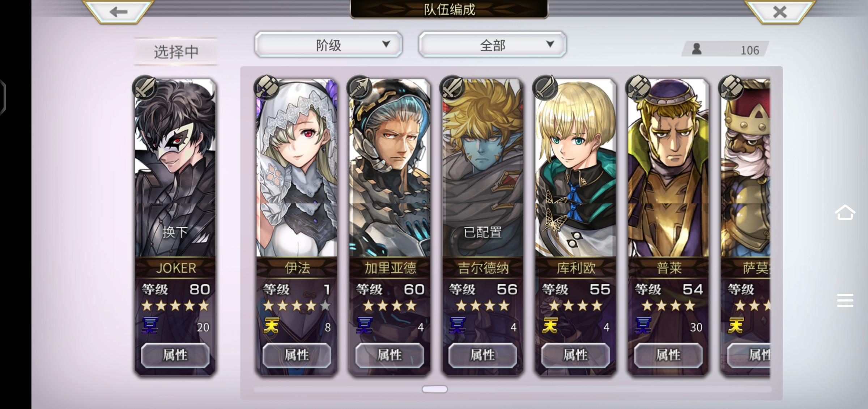Tap the 冥 element icon on JOKER card

[x=150, y=325]
